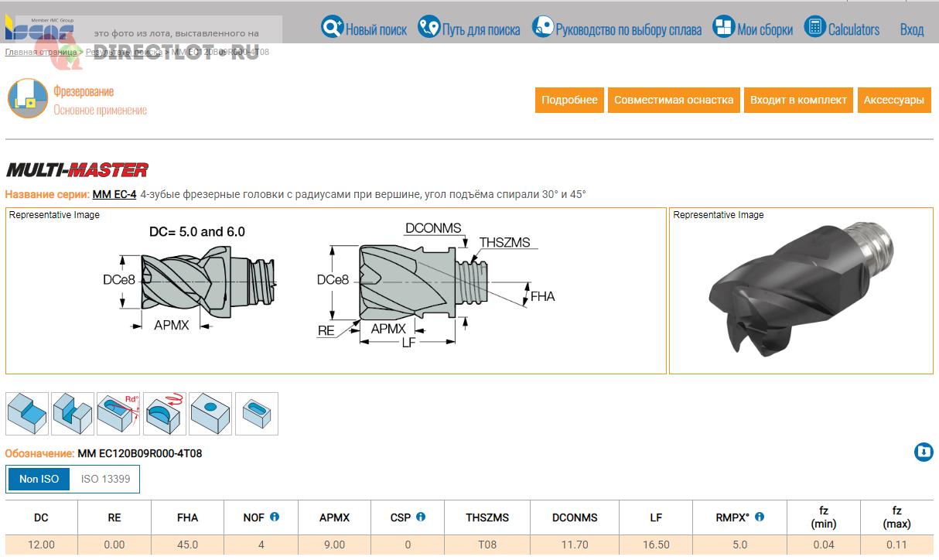The image size is (939, 560).
Task: Click the fz (max) column header
Action: (x=897, y=517)
